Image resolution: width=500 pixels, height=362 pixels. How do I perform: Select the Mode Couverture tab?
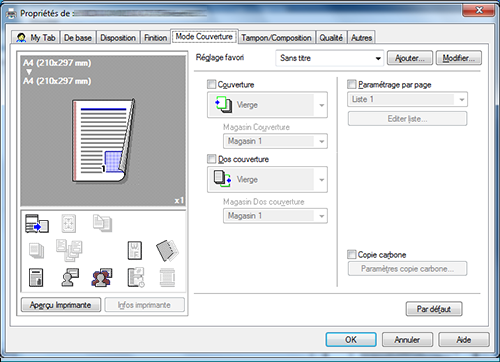click(204, 36)
